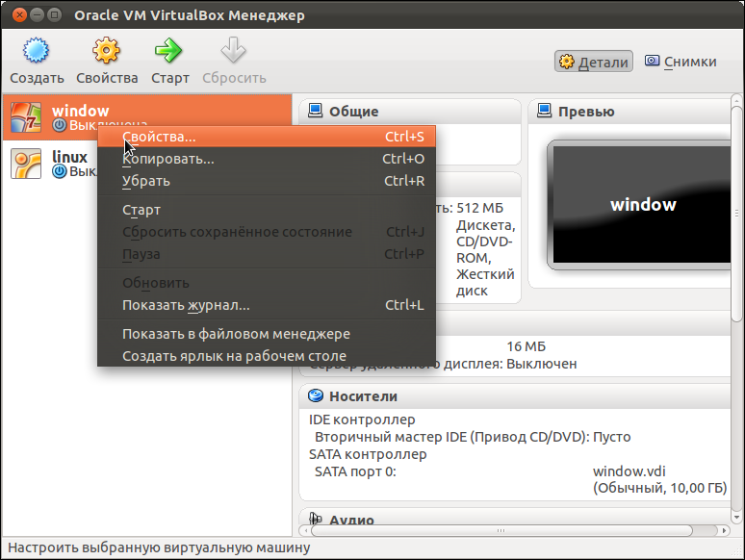Select the linux virtual machine entry
Screen dimensions: 745x560
coord(50,164)
